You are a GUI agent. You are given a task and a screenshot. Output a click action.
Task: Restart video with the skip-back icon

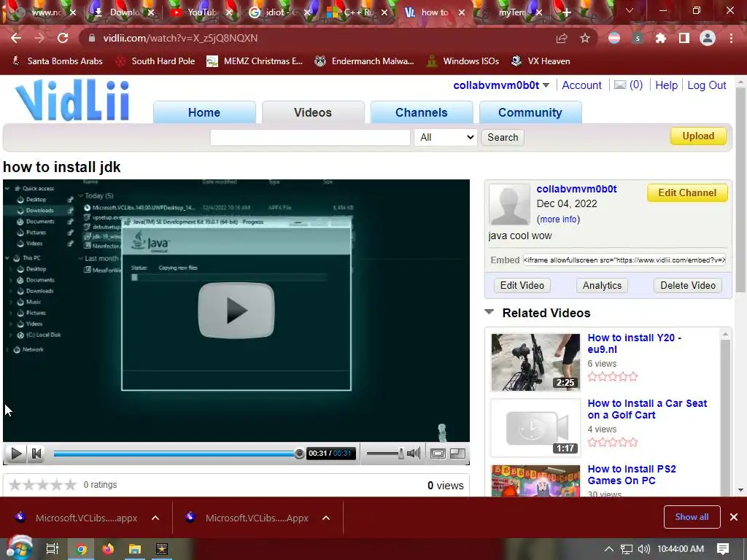point(36,454)
